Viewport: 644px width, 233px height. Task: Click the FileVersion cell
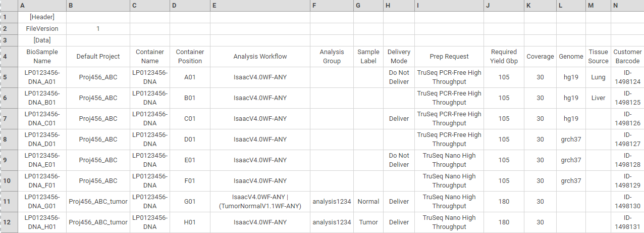coord(42,29)
